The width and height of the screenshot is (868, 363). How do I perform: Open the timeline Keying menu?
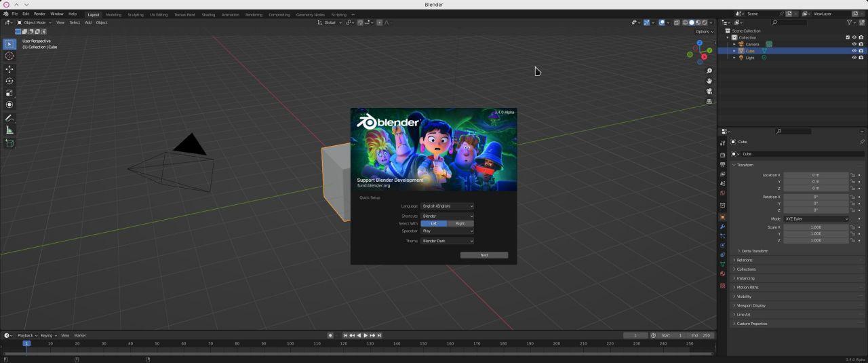point(48,335)
